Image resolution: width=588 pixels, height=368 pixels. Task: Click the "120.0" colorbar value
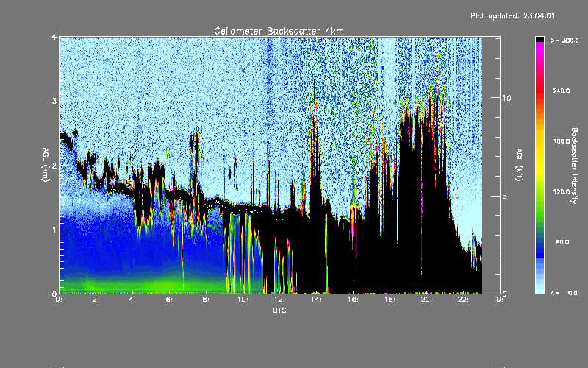pyautogui.click(x=562, y=191)
